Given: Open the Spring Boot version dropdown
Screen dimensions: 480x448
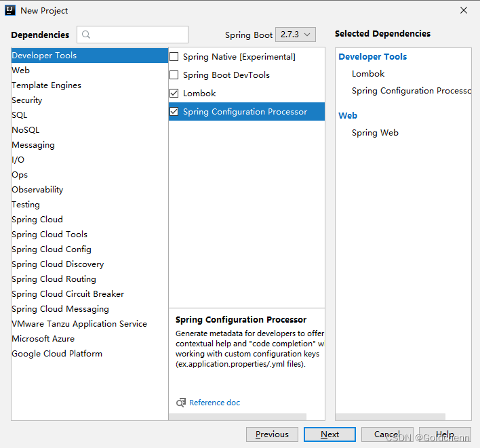Looking at the screenshot, I should (x=296, y=35).
